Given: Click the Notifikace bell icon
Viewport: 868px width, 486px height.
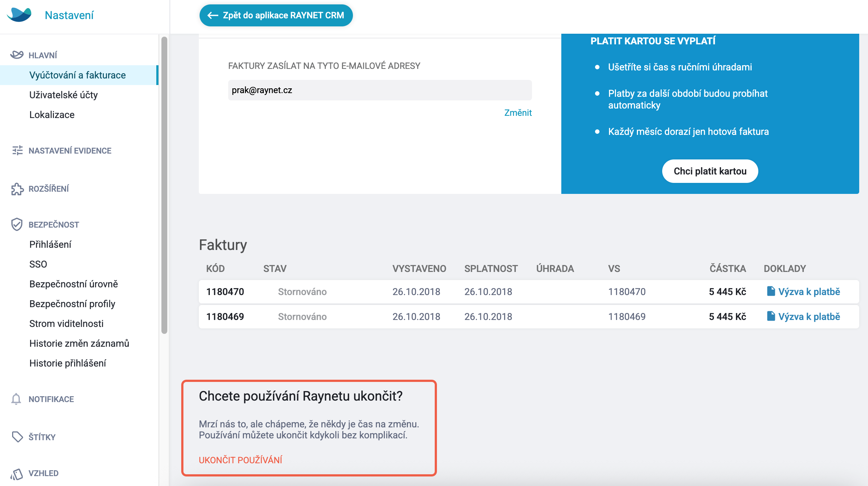Looking at the screenshot, I should (x=16, y=399).
